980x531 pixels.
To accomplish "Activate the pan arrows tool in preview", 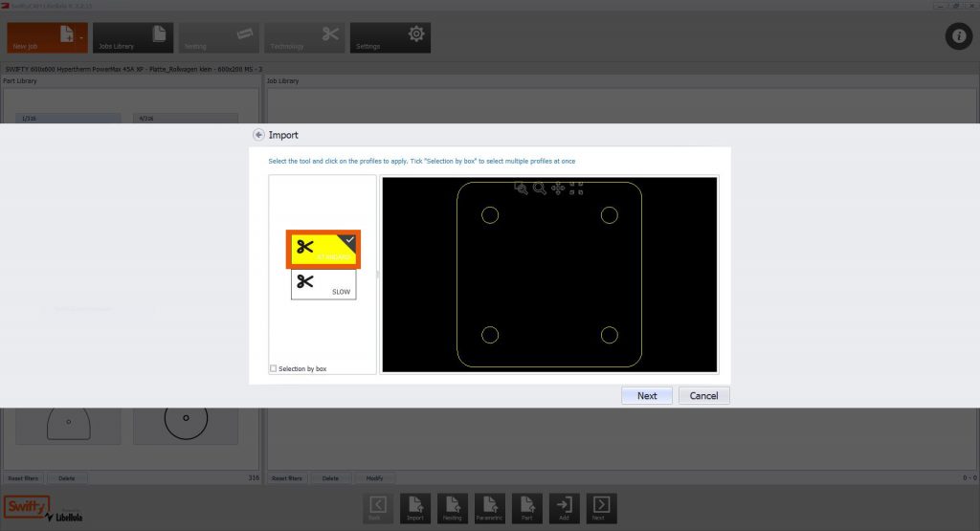I will [558, 188].
